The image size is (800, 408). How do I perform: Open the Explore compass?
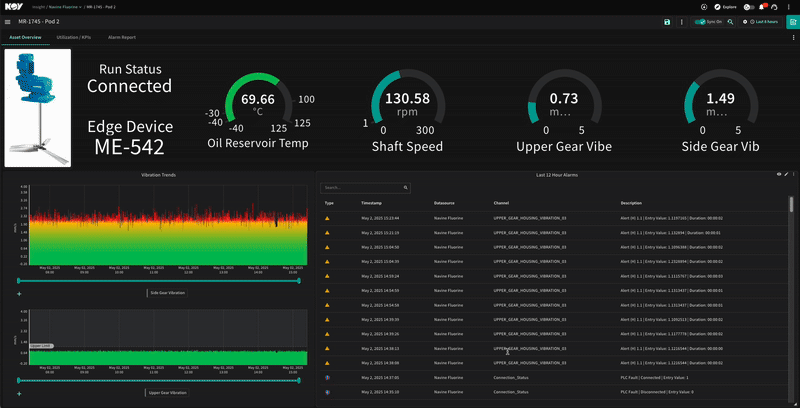(x=717, y=7)
